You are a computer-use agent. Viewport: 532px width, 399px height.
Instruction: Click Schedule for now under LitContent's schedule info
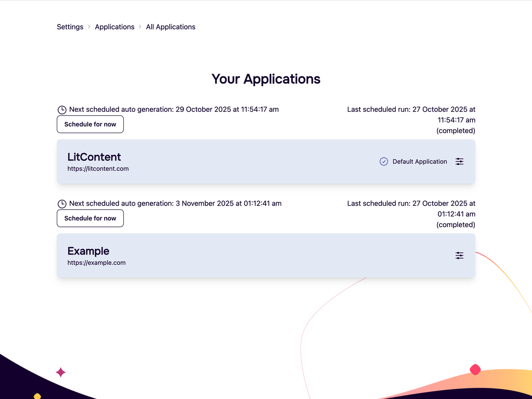[x=90, y=124]
